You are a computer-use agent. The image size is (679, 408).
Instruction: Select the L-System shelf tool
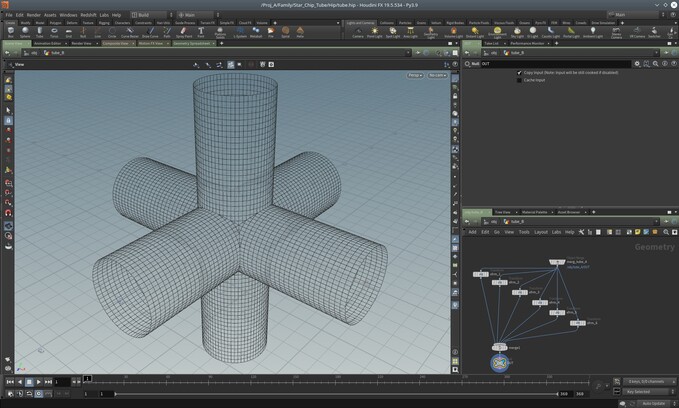240,32
